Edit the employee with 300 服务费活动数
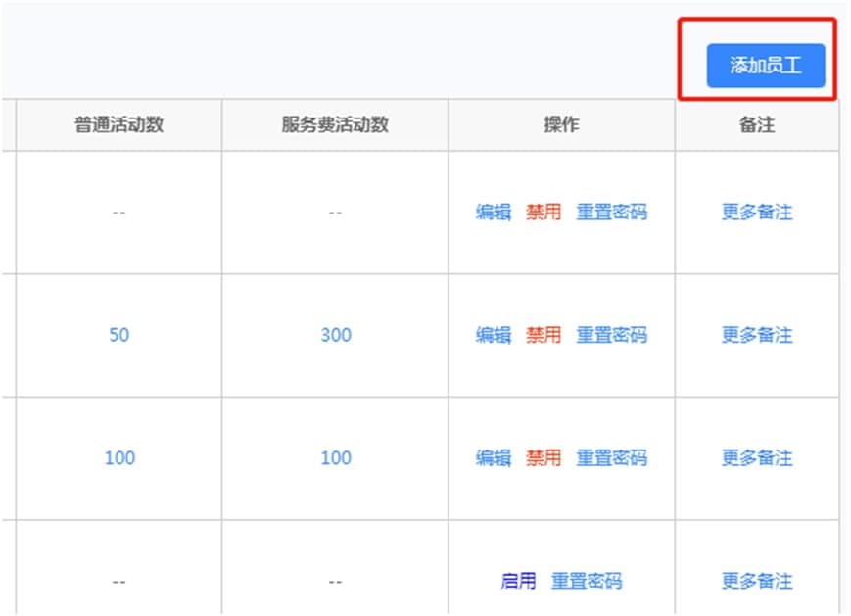 [x=494, y=335]
